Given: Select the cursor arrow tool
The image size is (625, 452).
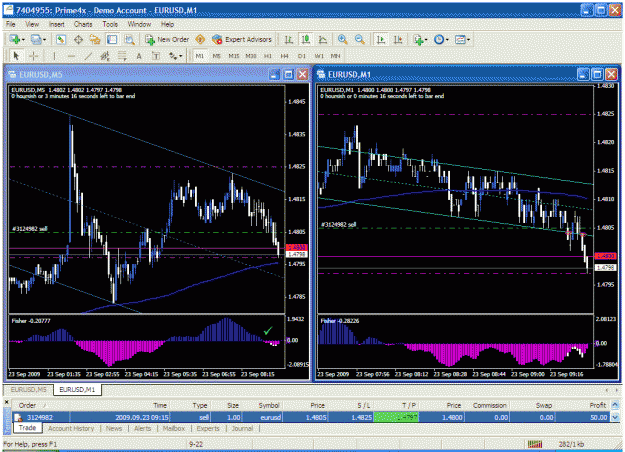Looking at the screenshot, I should [16, 56].
